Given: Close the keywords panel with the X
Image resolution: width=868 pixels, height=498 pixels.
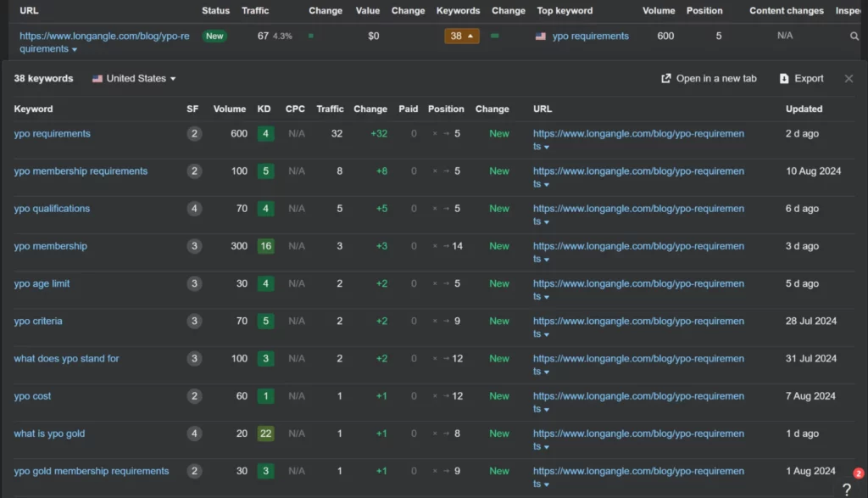Looking at the screenshot, I should [849, 78].
